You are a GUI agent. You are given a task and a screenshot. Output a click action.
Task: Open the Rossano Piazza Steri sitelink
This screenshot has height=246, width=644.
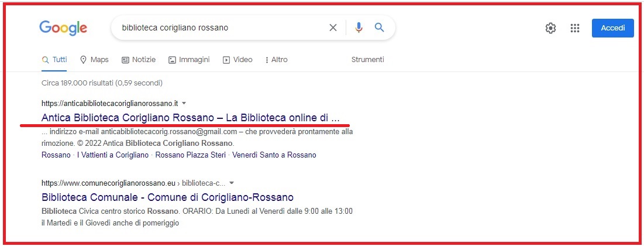coord(191,155)
